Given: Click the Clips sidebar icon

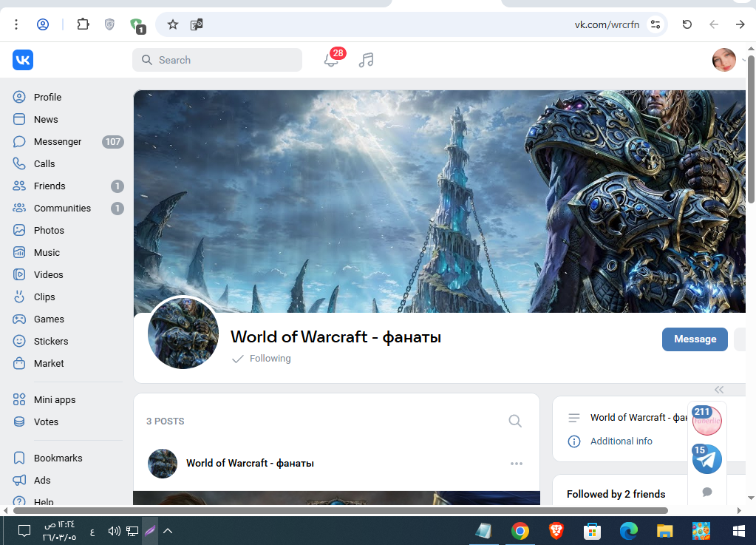Looking at the screenshot, I should 18,297.
